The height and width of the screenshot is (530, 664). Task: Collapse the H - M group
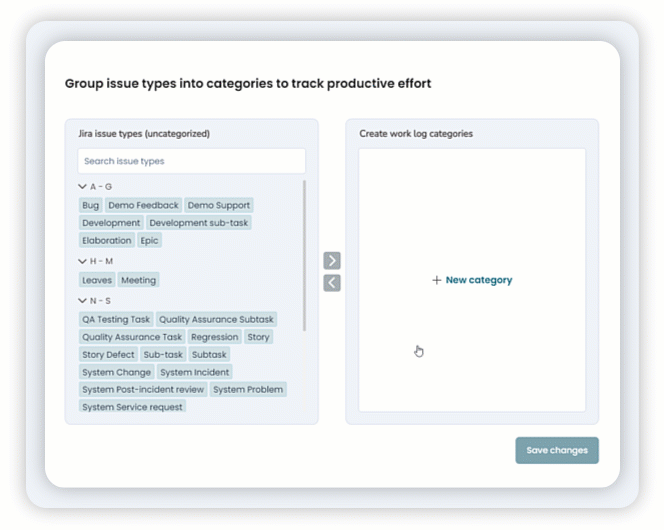83,261
